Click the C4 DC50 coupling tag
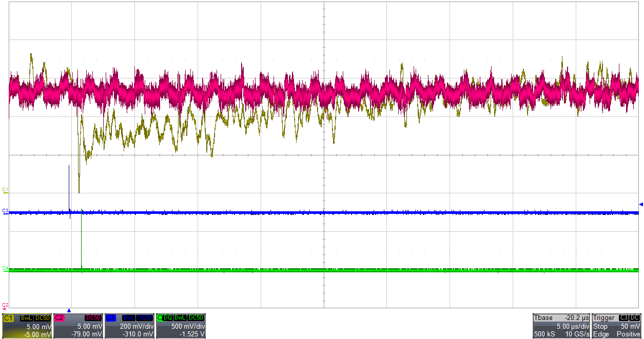Image resolution: width=644 pixels, height=339 pixels. pos(196,318)
